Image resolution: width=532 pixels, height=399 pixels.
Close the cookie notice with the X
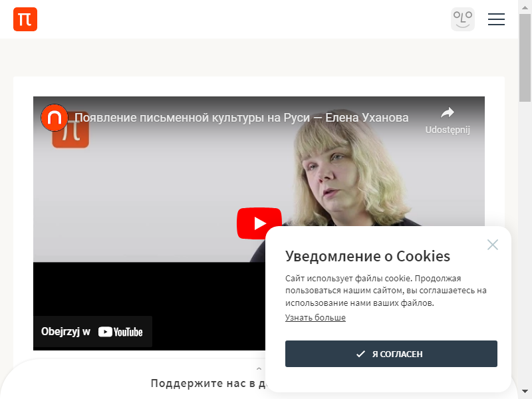(x=492, y=245)
